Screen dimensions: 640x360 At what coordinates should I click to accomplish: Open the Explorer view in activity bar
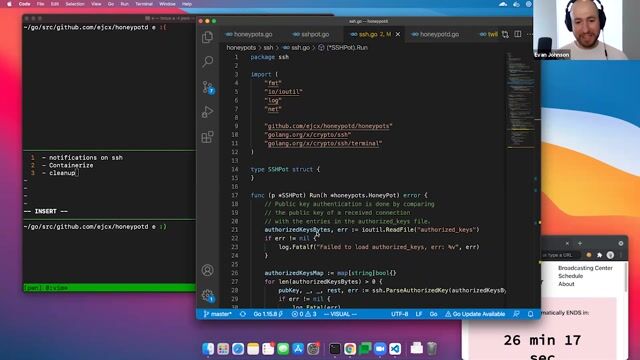click(207, 37)
